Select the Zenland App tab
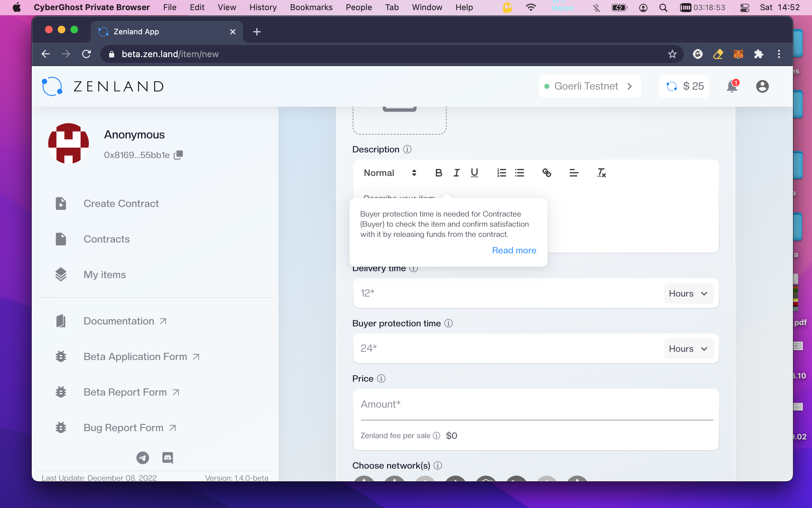This screenshot has height=508, width=812. (x=167, y=31)
